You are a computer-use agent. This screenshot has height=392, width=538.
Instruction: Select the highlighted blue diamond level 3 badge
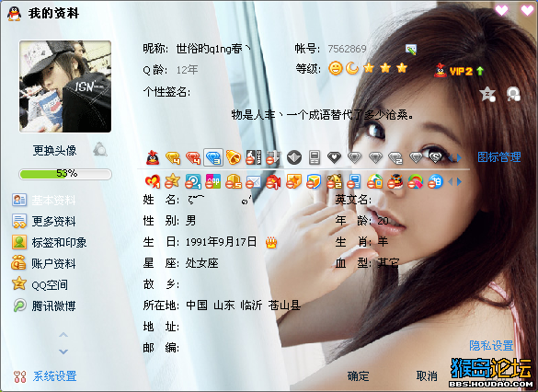coord(213,157)
